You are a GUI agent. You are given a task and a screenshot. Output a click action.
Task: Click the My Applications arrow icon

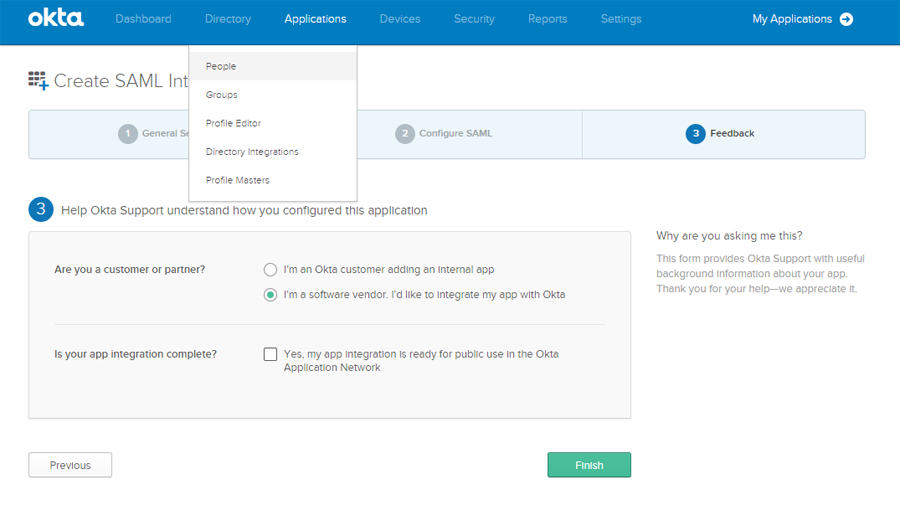point(847,19)
